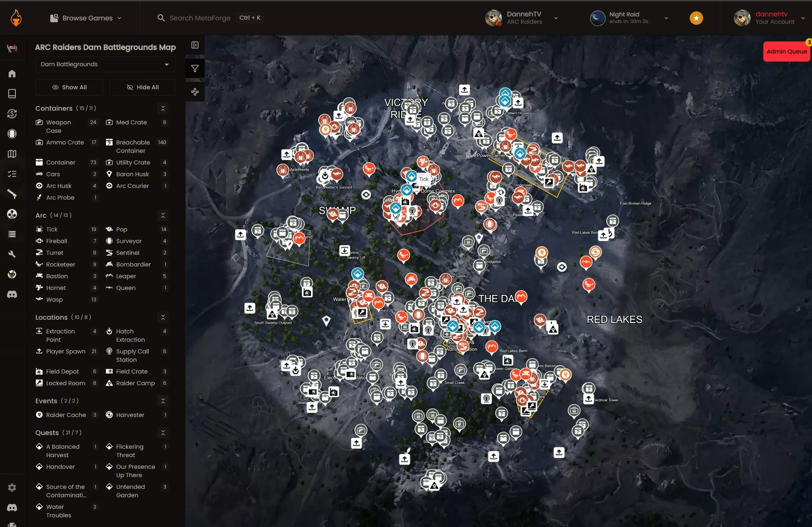Open settings gear in left sidebar
The width and height of the screenshot is (812, 527).
pyautogui.click(x=12, y=488)
